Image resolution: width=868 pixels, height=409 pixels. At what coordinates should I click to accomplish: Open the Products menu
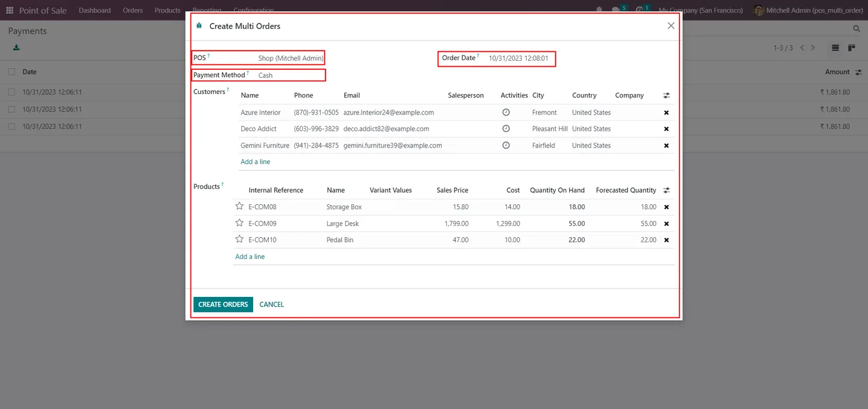(x=168, y=10)
